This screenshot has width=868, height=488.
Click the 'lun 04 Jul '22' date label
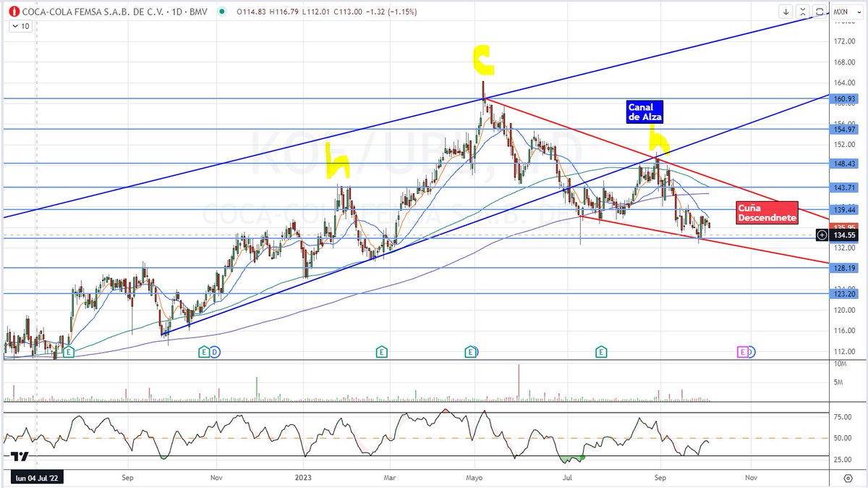(35, 478)
